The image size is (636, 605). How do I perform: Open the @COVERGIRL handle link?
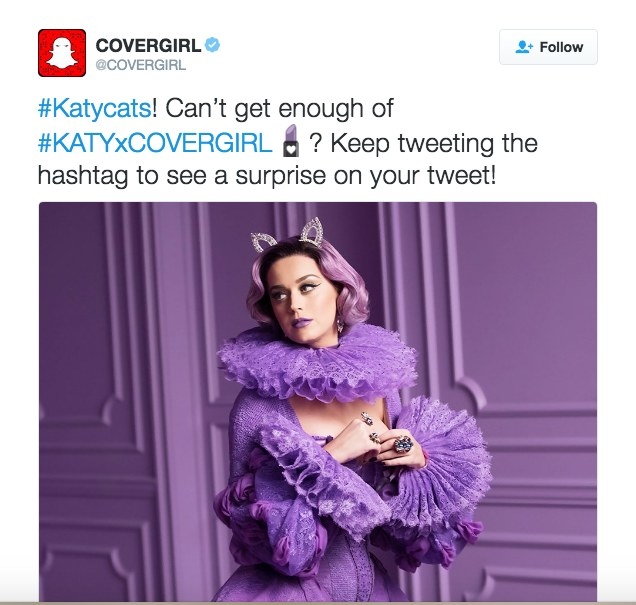tap(140, 65)
